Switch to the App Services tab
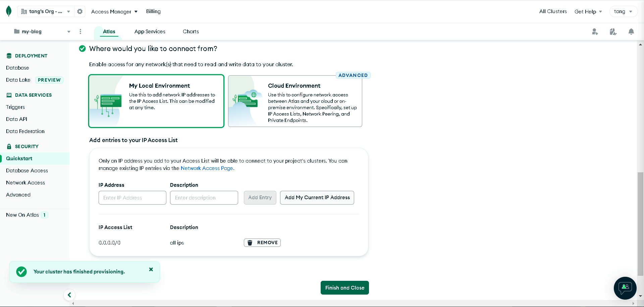Viewport: 644px width, 307px height. (150, 32)
